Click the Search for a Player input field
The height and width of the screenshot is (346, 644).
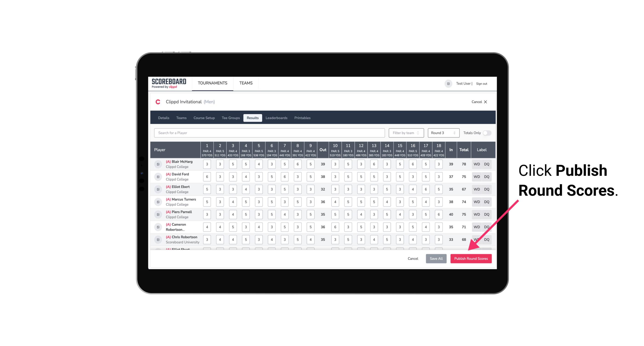[x=270, y=133]
